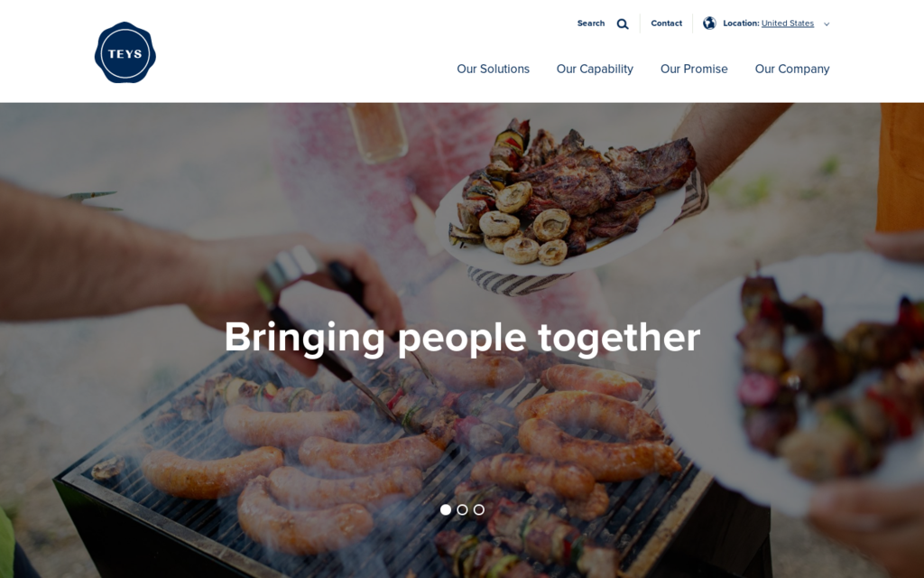Expand the location chevron dropdown
924x578 pixels.
click(x=827, y=24)
